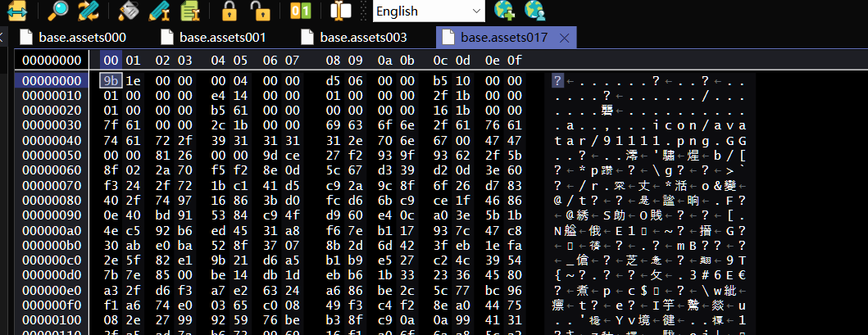Click column header 0f

[514, 61]
